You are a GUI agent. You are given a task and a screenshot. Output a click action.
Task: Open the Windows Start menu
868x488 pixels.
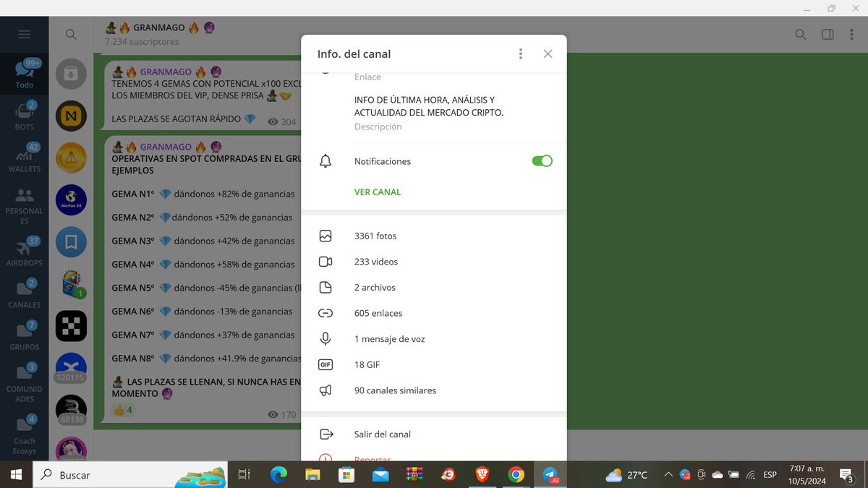(16, 475)
